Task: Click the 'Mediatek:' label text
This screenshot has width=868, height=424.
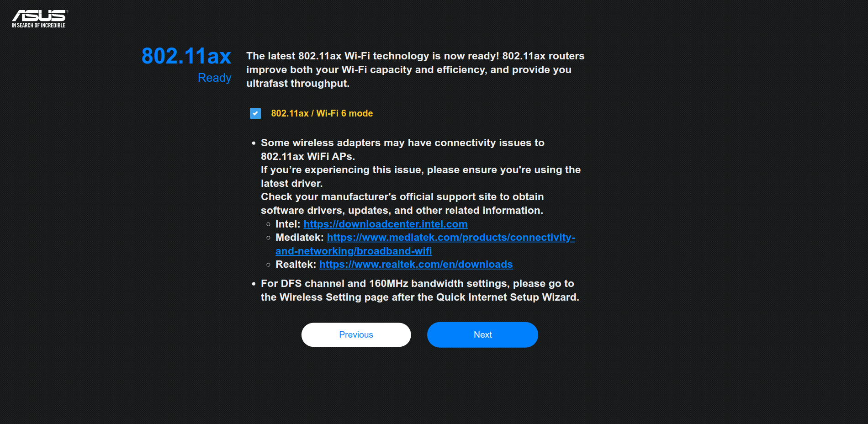Action: click(x=299, y=238)
